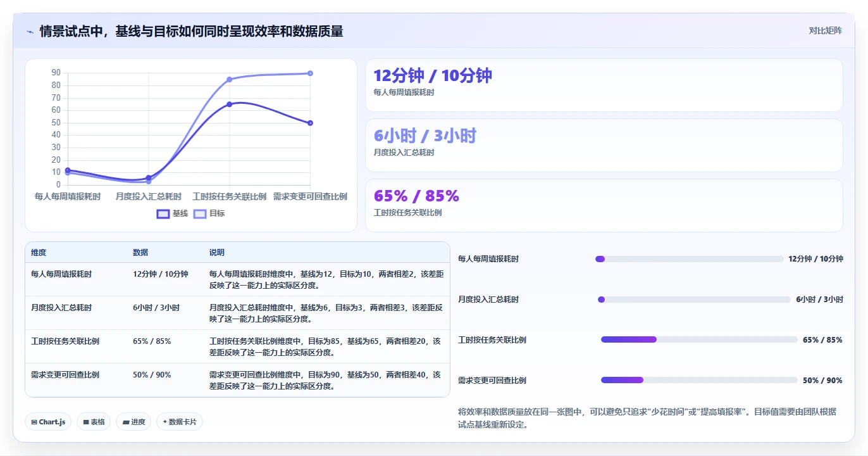Click the 工时按任务关联比例 table row label
The image size is (868, 456).
tap(65, 341)
